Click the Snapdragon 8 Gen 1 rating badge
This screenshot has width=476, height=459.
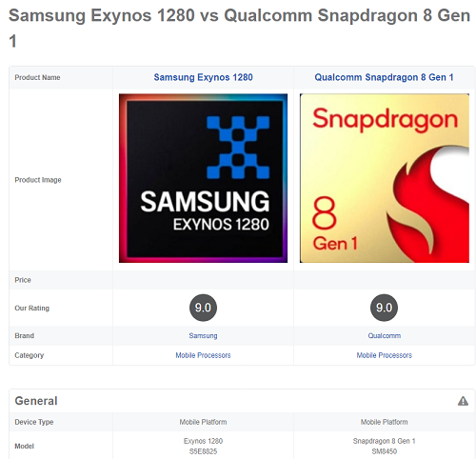384,308
